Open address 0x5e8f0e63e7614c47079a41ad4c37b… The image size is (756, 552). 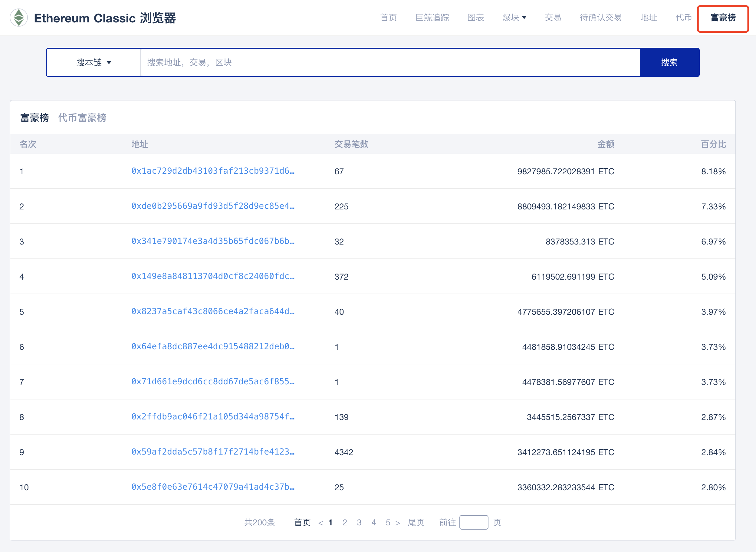[213, 487]
